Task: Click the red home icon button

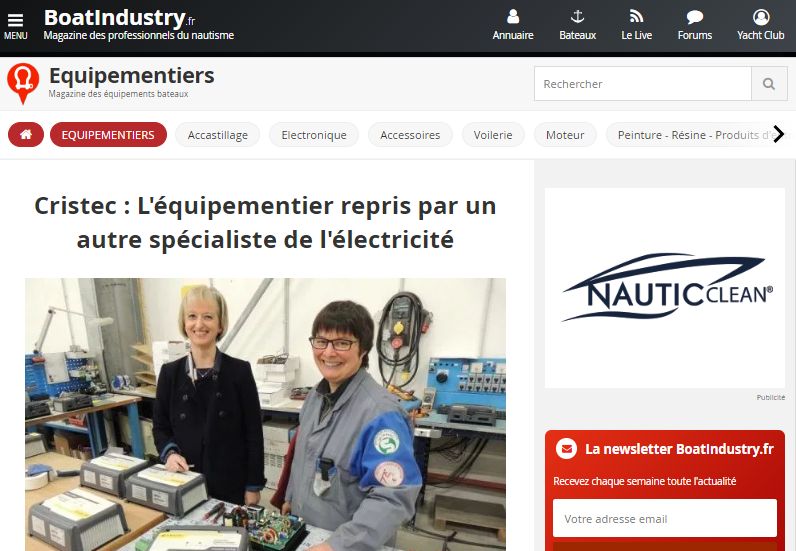Action: coord(26,135)
